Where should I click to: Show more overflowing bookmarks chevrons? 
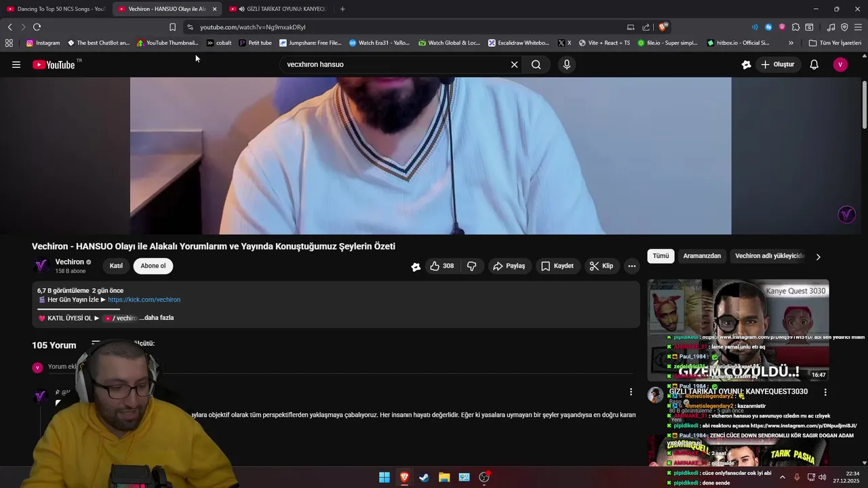click(791, 43)
